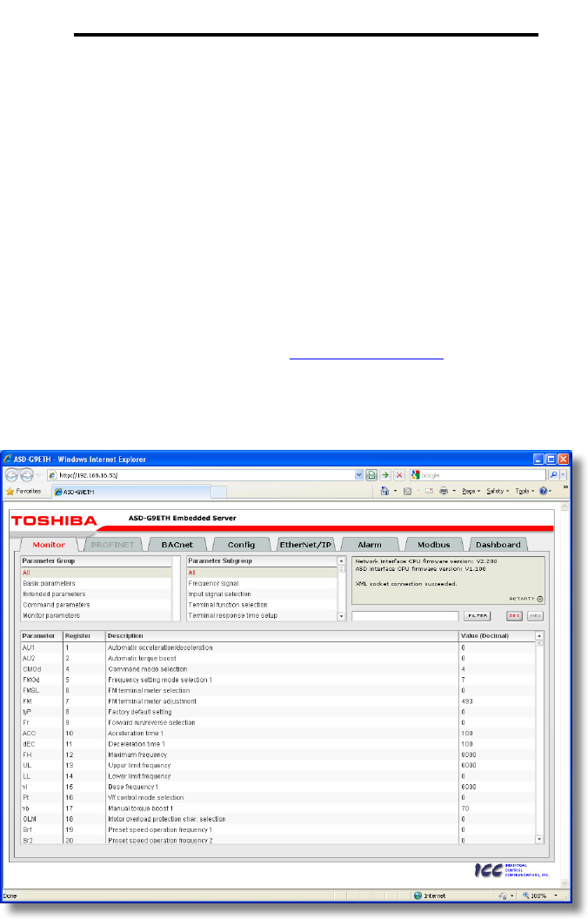
Task: Select the 'Acceleration time 1' row
Action: tap(277, 734)
